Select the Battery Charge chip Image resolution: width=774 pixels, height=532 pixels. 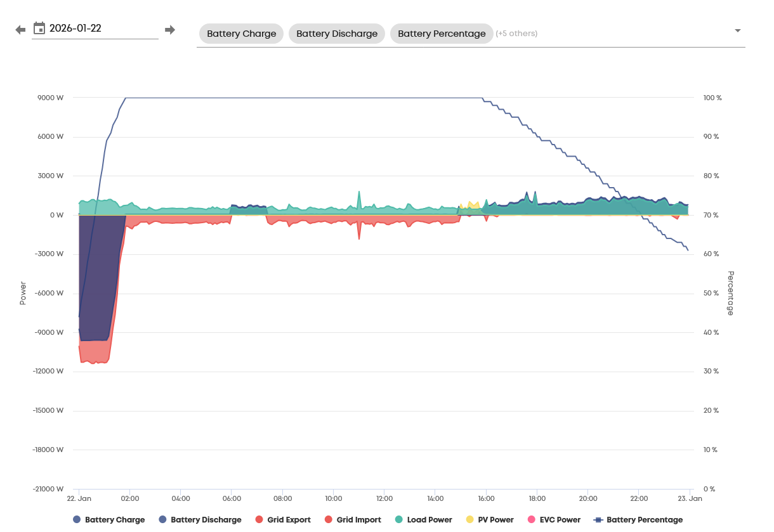click(x=241, y=34)
